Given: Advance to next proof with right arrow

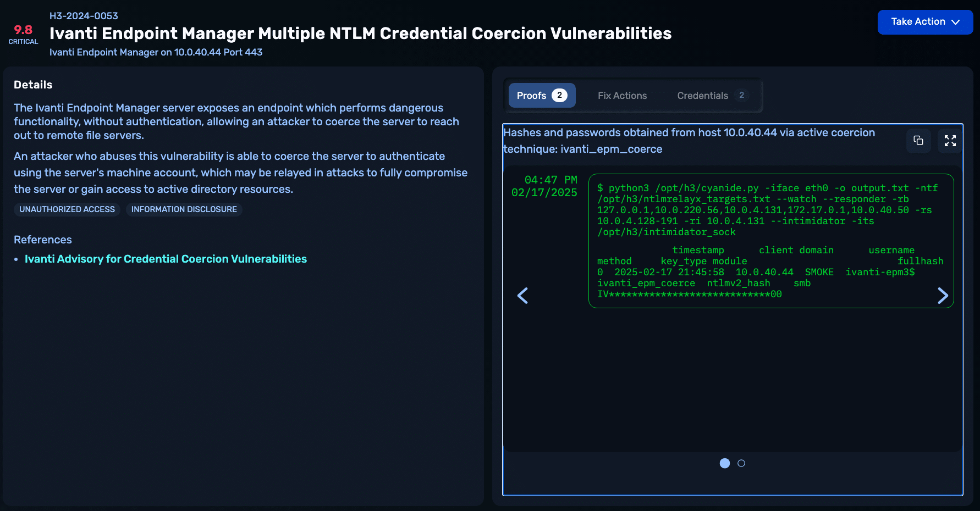Looking at the screenshot, I should [x=943, y=296].
